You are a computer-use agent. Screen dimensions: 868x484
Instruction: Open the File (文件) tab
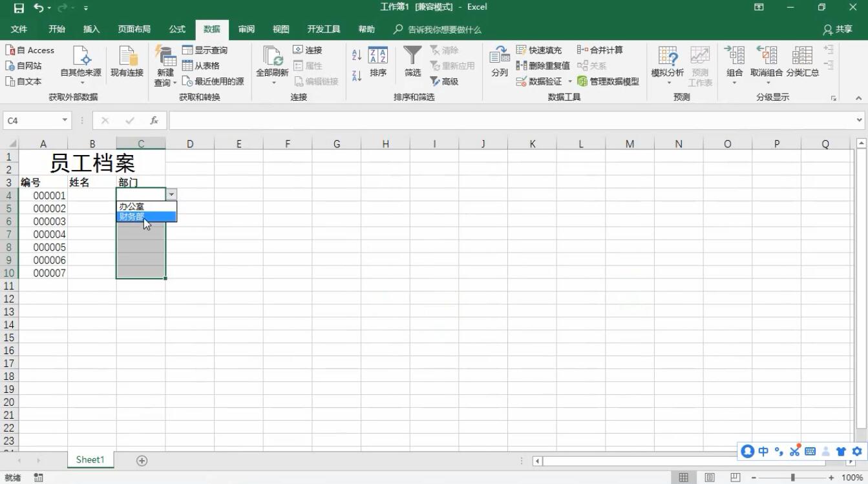19,29
